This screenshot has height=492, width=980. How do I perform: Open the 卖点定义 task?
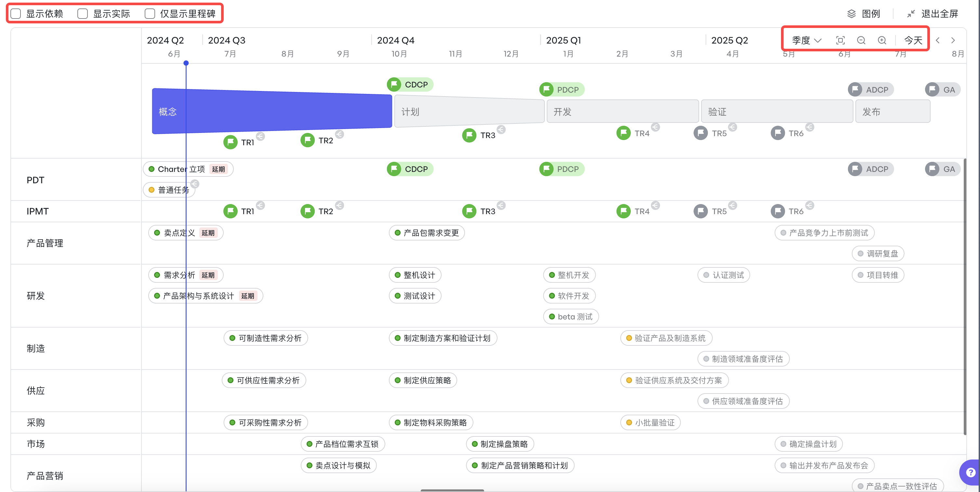[186, 233]
